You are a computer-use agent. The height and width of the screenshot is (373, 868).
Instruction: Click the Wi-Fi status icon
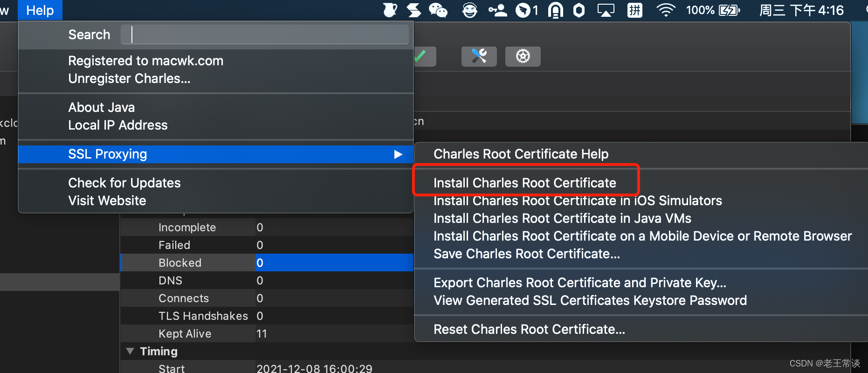[x=666, y=10]
